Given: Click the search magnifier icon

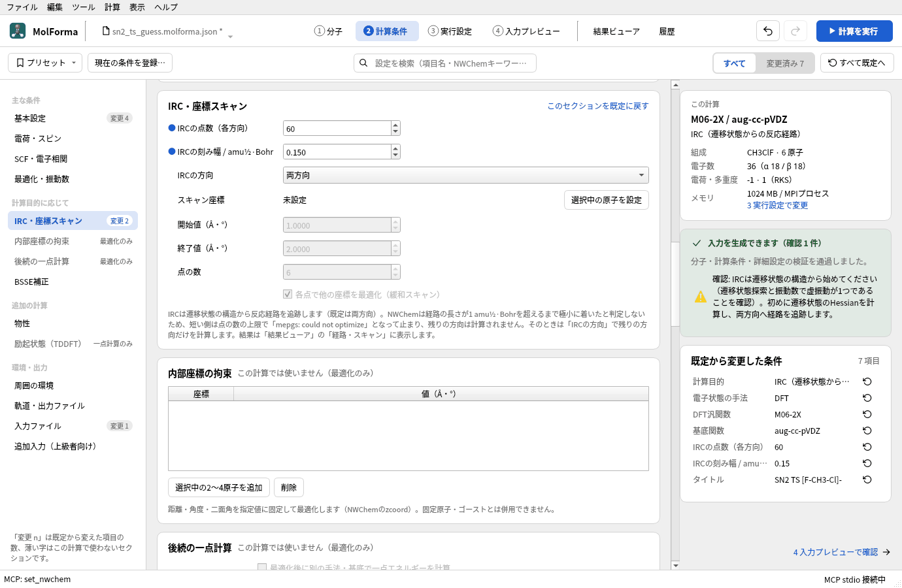Looking at the screenshot, I should click(363, 63).
